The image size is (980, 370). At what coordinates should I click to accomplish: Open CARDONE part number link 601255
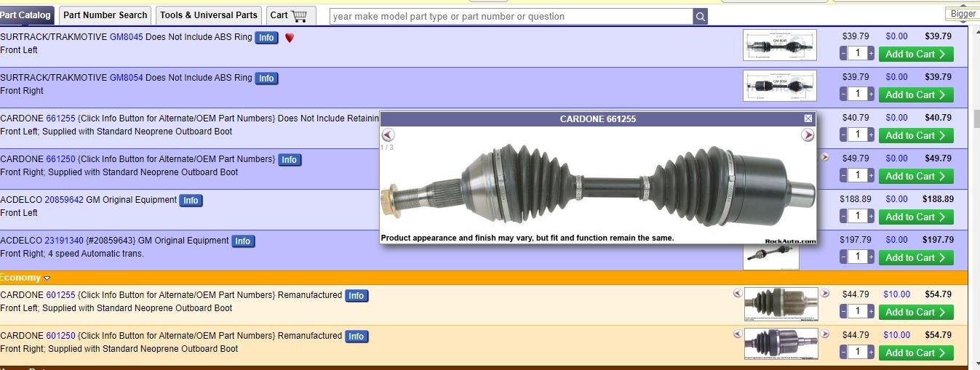(60, 294)
